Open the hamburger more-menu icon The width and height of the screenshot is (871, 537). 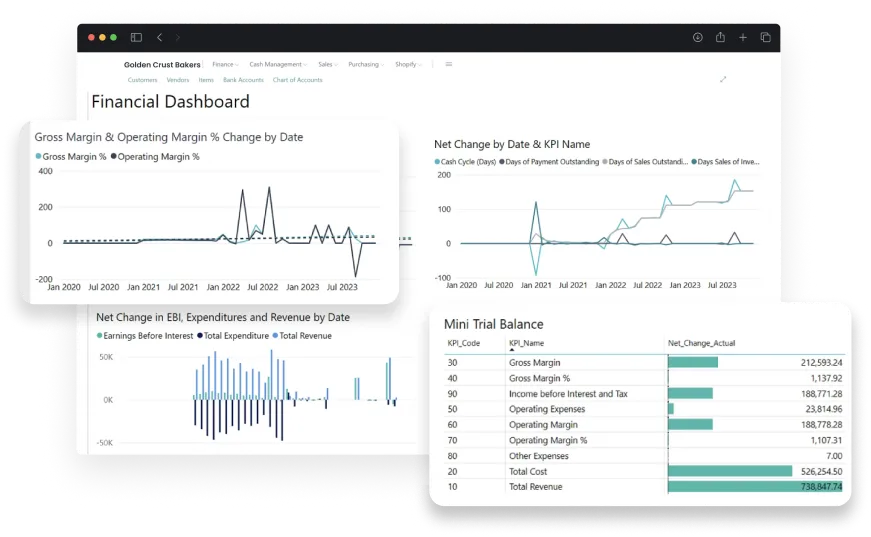(449, 64)
